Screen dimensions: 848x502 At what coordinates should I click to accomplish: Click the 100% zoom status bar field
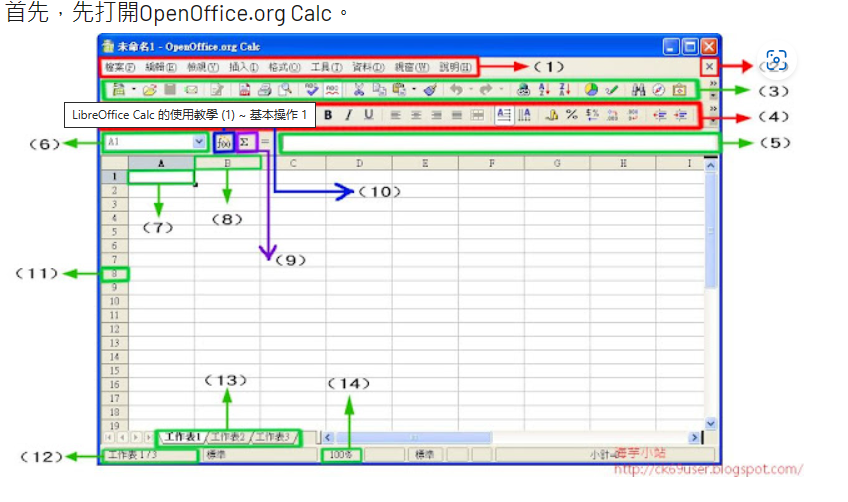click(341, 455)
